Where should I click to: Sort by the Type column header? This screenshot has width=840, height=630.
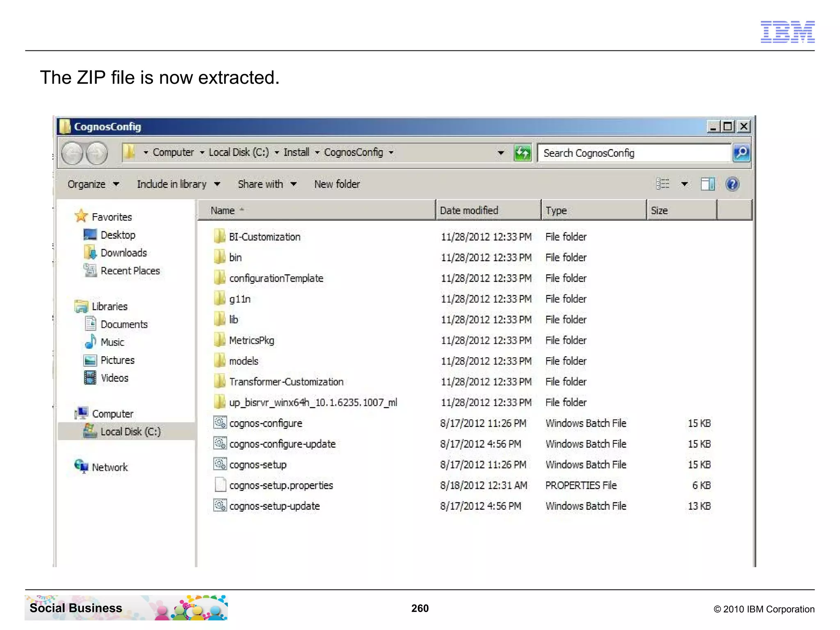[594, 210]
